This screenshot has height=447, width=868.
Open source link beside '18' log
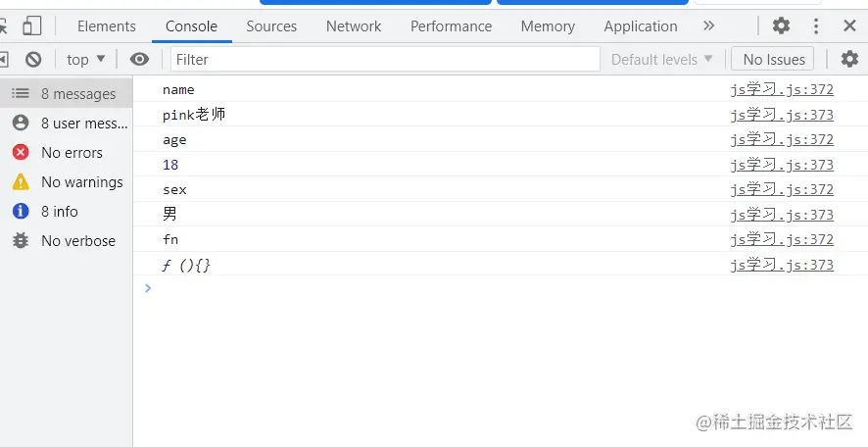(782, 165)
